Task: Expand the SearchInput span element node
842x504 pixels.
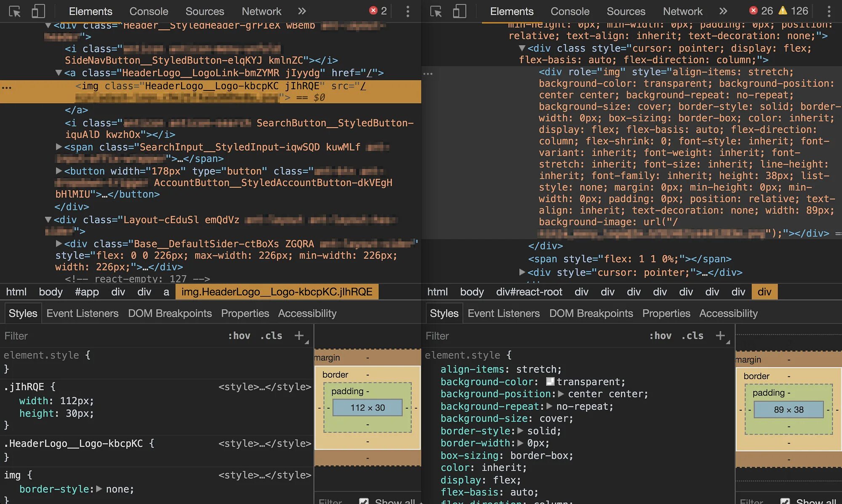Action: point(59,147)
